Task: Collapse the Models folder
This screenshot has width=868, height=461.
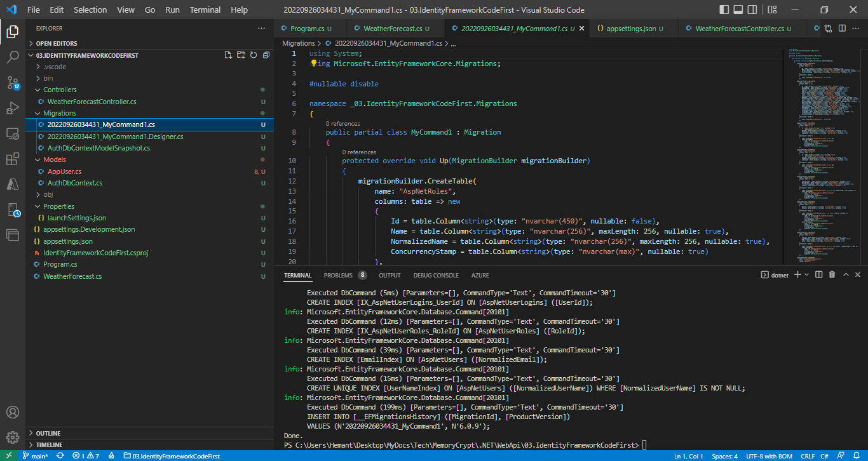Action: 150,159
